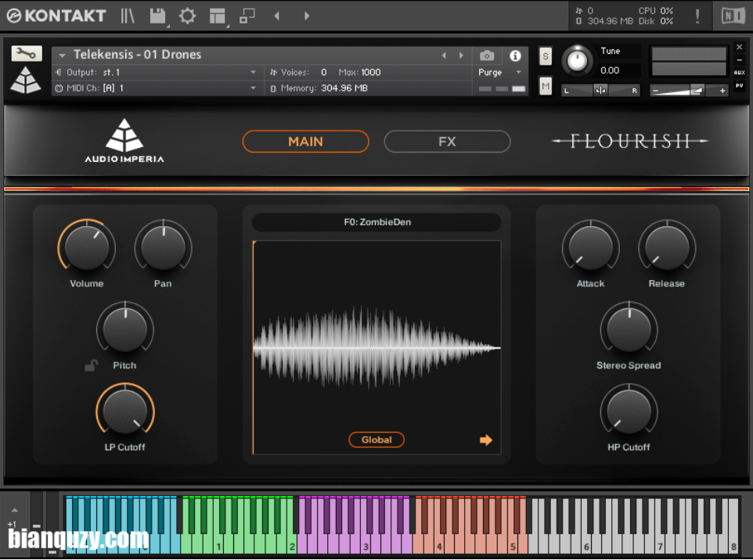Click the Attack knob
This screenshot has width=753, height=560.
point(591,246)
